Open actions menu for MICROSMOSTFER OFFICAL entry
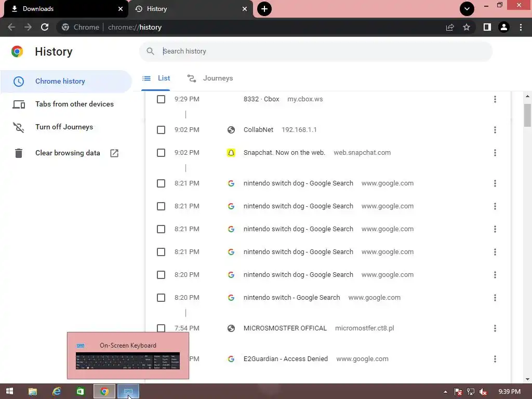The image size is (532, 399). [x=495, y=328]
